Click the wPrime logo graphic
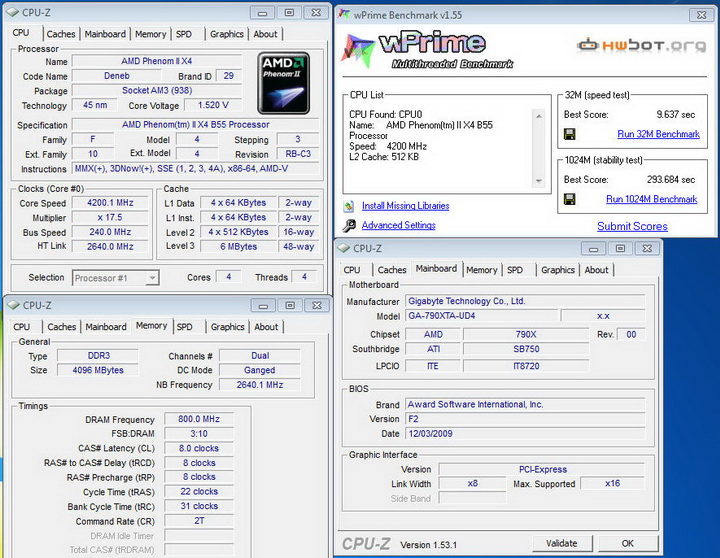The height and width of the screenshot is (558, 720). [427, 51]
